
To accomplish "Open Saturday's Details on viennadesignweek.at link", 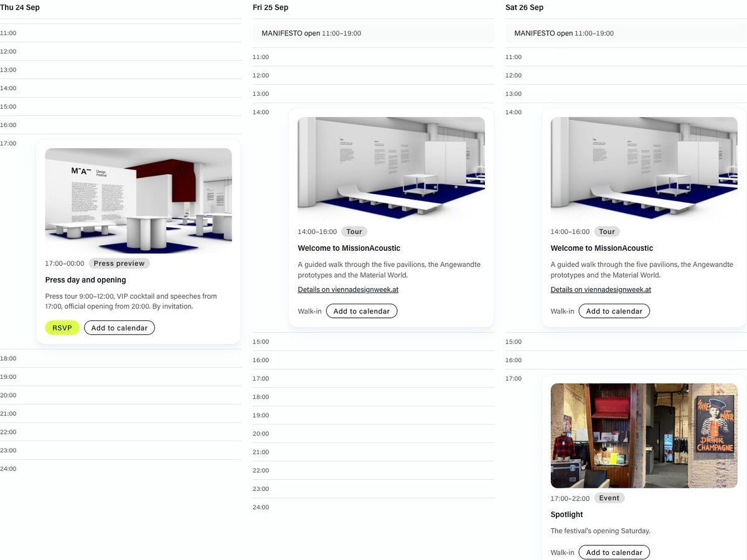I will [x=601, y=289].
